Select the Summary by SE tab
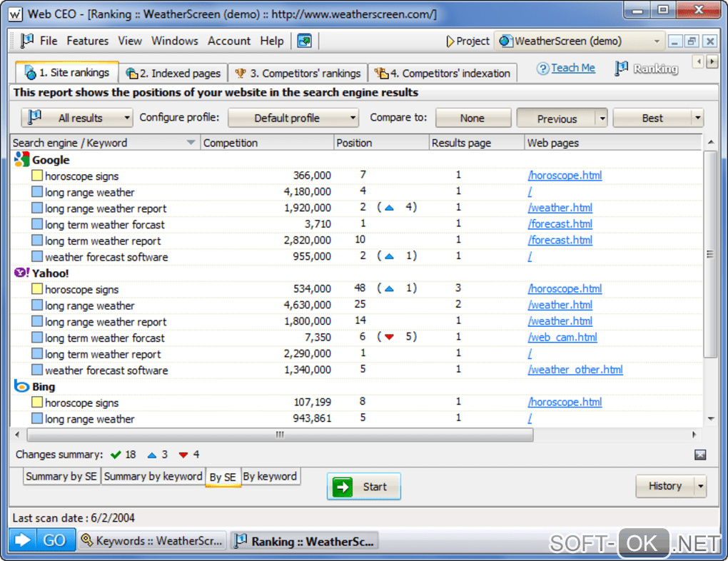This screenshot has height=561, width=728. (x=61, y=477)
